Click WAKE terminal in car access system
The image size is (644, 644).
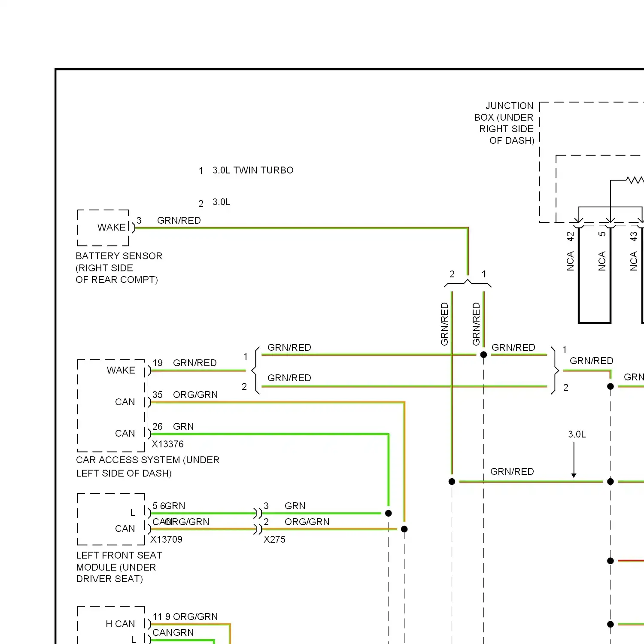pyautogui.click(x=121, y=371)
